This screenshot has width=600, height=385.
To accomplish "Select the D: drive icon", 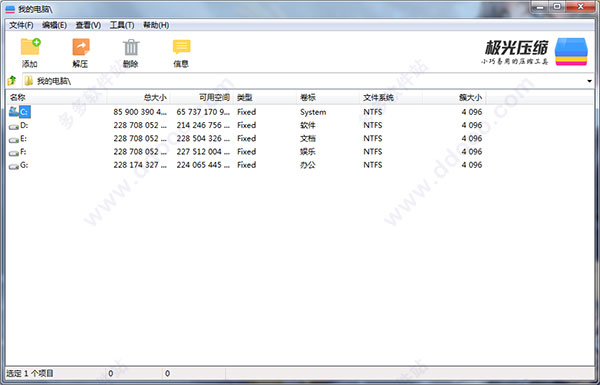I will click(x=14, y=126).
